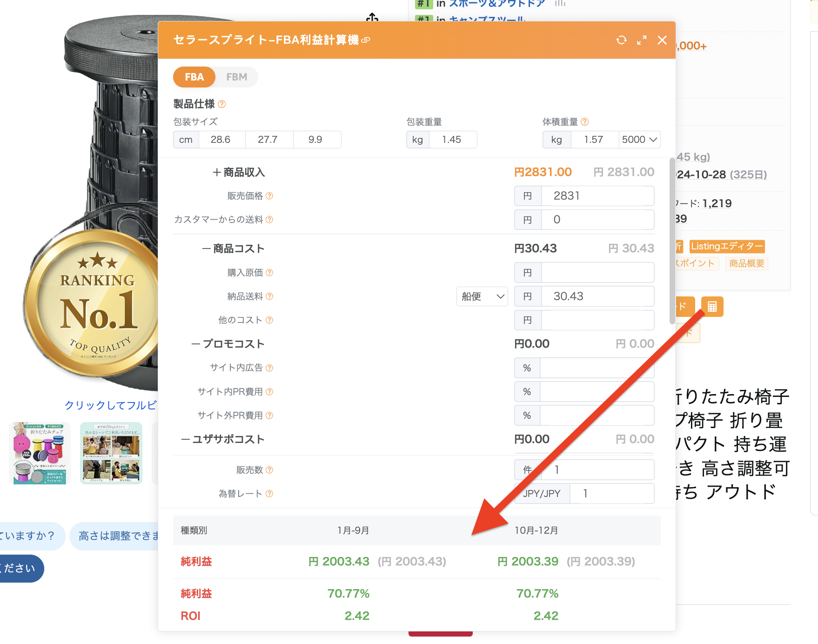Open help icon next to 製品仕様
The width and height of the screenshot is (818, 644).
click(x=222, y=104)
